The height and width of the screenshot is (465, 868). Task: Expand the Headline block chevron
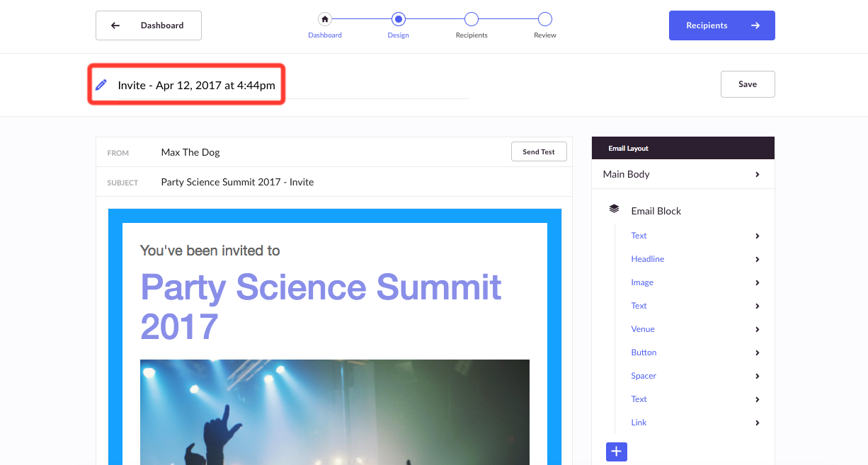(758, 259)
